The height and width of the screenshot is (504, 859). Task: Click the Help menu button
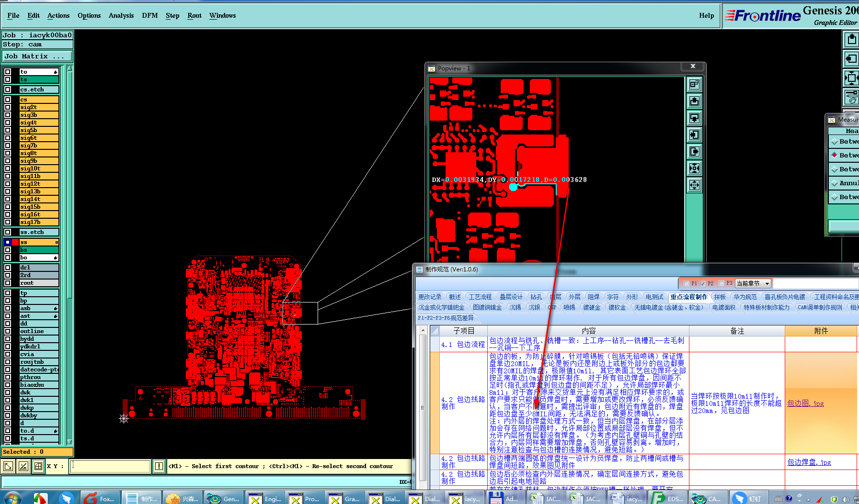pos(706,15)
